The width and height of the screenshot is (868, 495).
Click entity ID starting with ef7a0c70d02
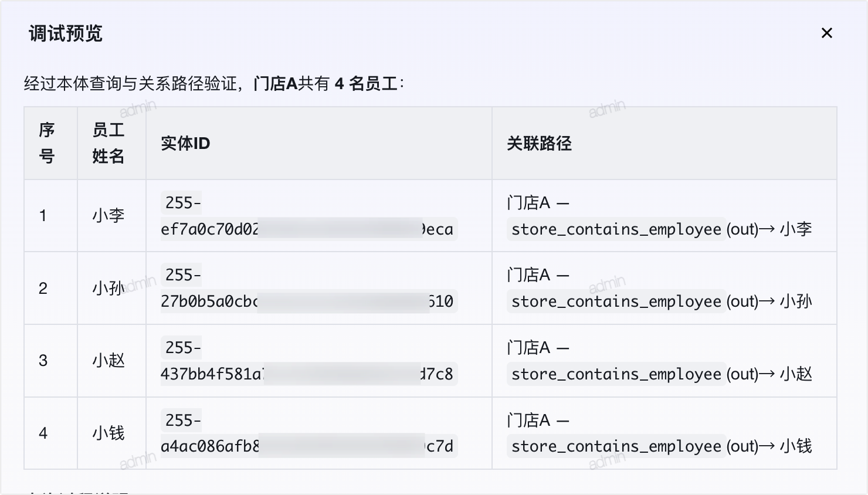click(x=308, y=216)
